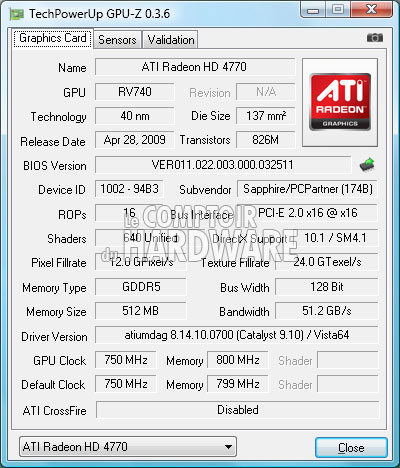Click the Driver Version field
This screenshot has width=400, height=468.
tap(237, 335)
